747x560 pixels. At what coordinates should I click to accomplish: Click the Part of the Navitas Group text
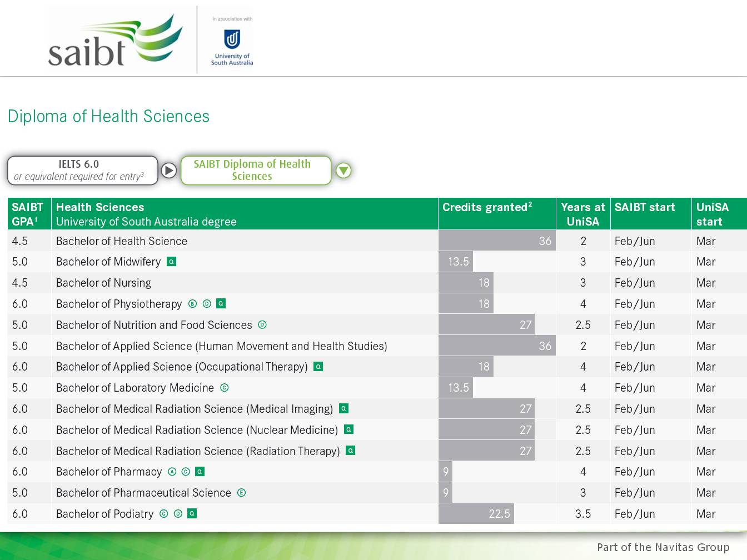point(663,547)
